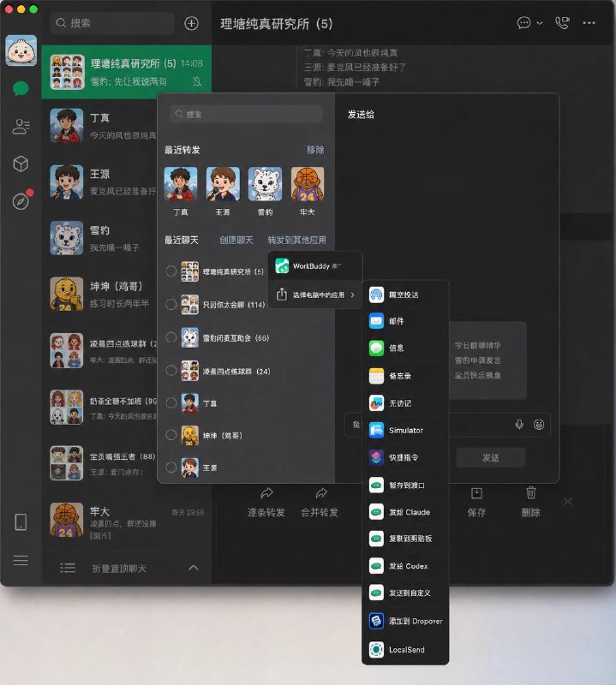This screenshot has width=616, height=685.
Task: Click 移除 next to 最近转发
Action: (315, 150)
